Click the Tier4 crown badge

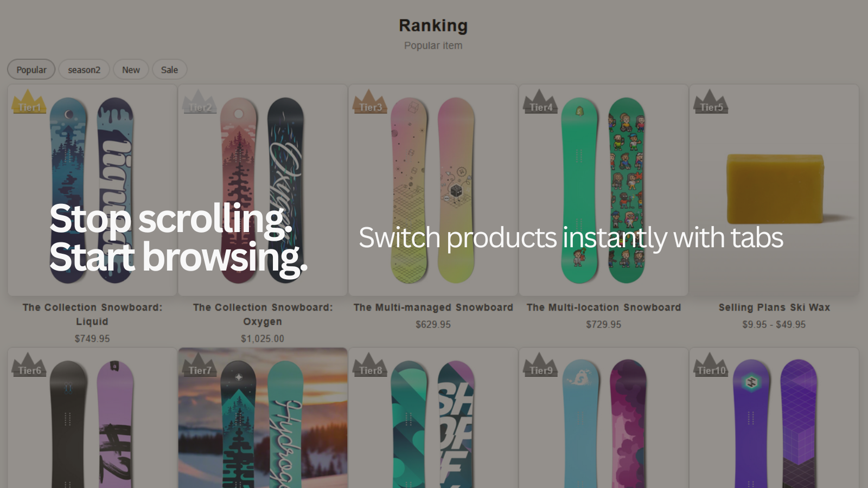click(x=540, y=105)
